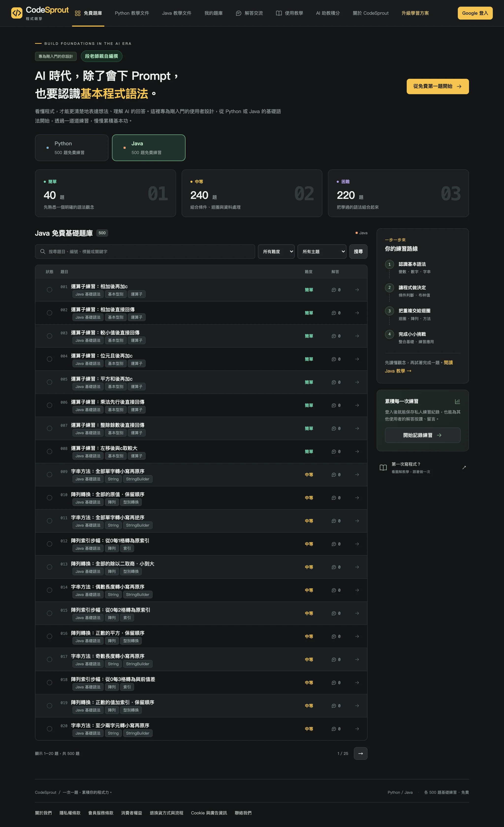Open 升級學習方案 link in navbar

pos(415,13)
